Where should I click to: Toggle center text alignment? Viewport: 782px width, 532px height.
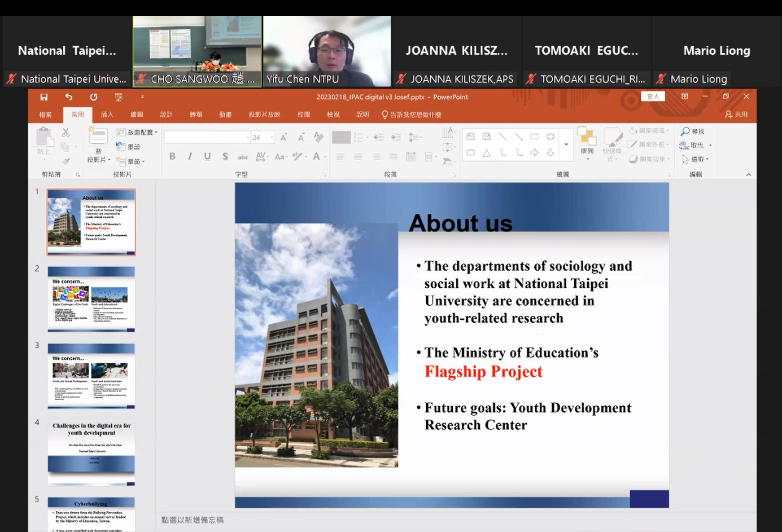click(359, 156)
